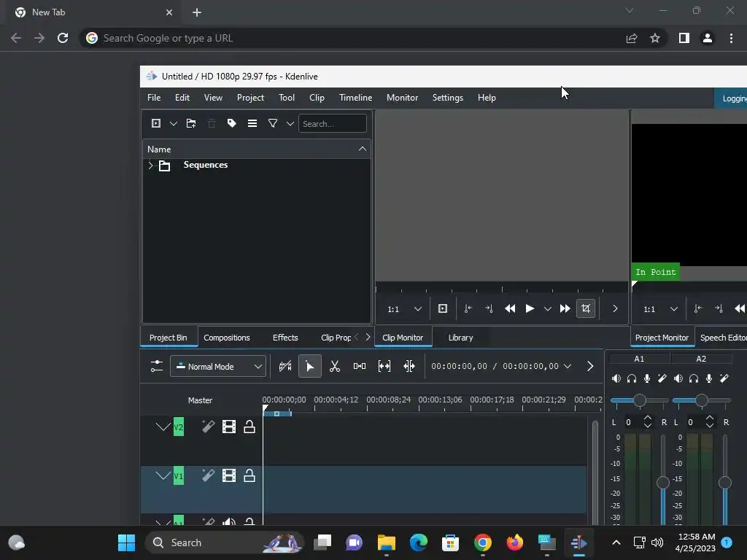The image size is (747, 560).
Task: Select the Slip tool
Action: tap(384, 366)
